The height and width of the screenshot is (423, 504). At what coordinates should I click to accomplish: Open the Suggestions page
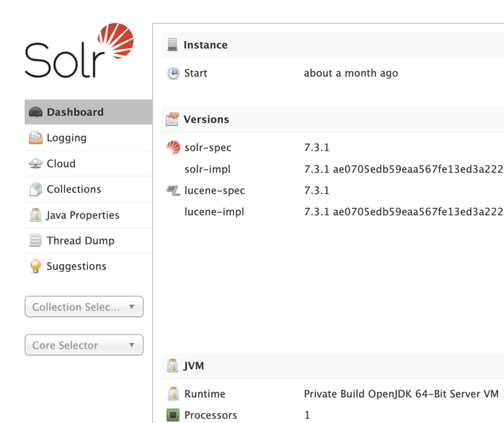coord(89,266)
